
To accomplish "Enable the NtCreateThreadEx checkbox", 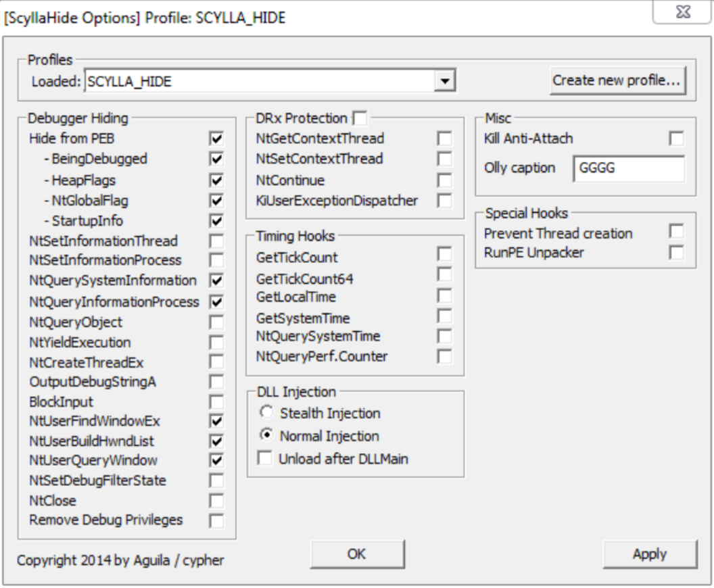I will point(216,362).
